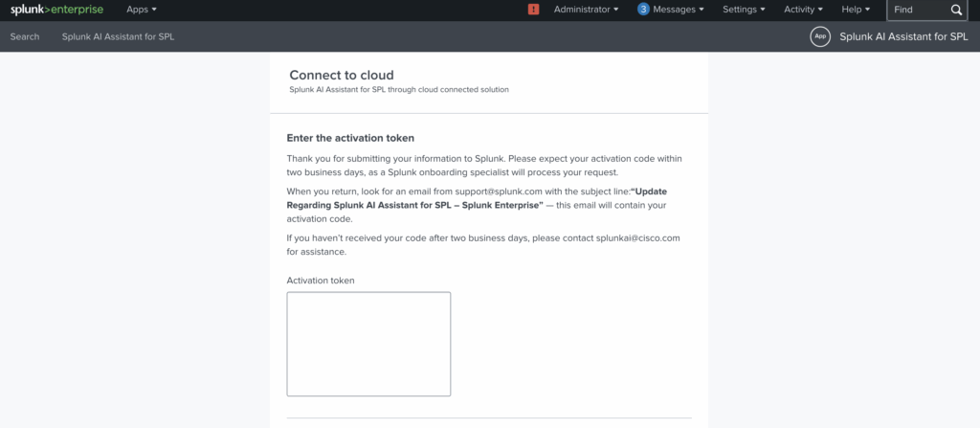This screenshot has height=428, width=980.
Task: Open the Administrator dropdown menu
Action: [586, 10]
